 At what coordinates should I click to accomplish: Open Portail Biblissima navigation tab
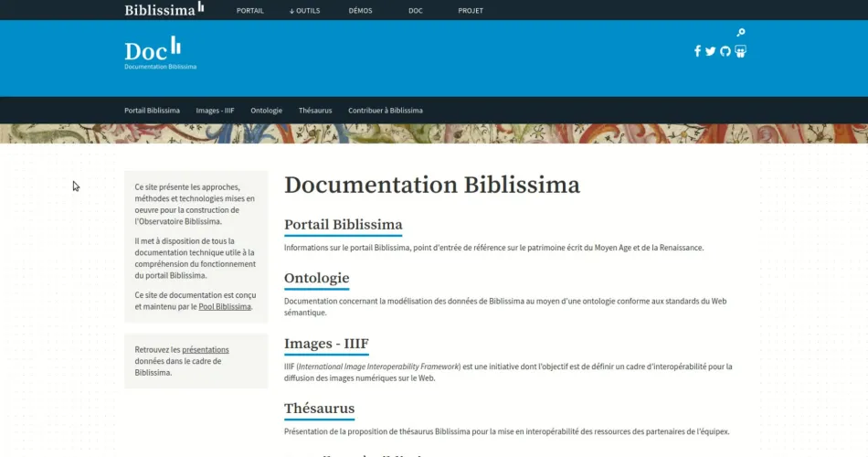click(x=152, y=111)
